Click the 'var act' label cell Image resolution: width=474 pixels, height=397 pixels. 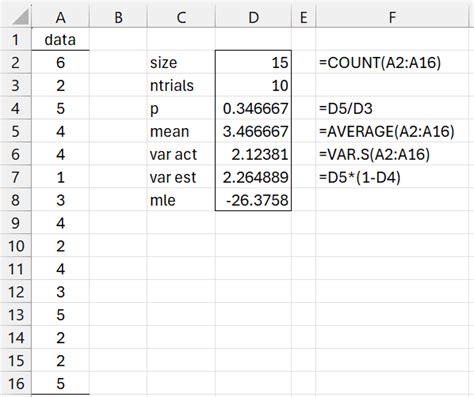(181, 154)
